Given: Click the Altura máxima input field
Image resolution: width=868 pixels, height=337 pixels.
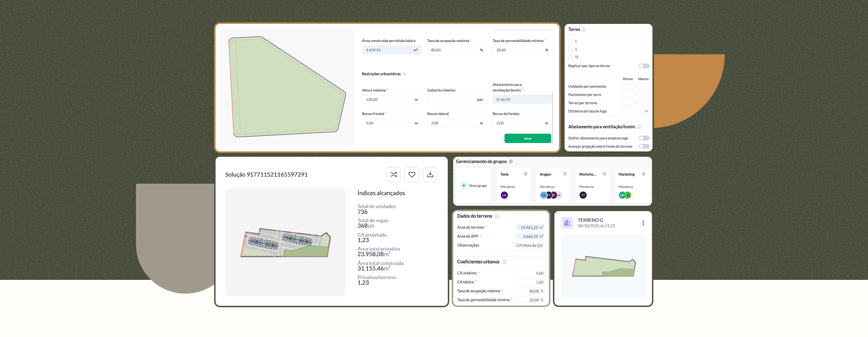Looking at the screenshot, I should 388,99.
